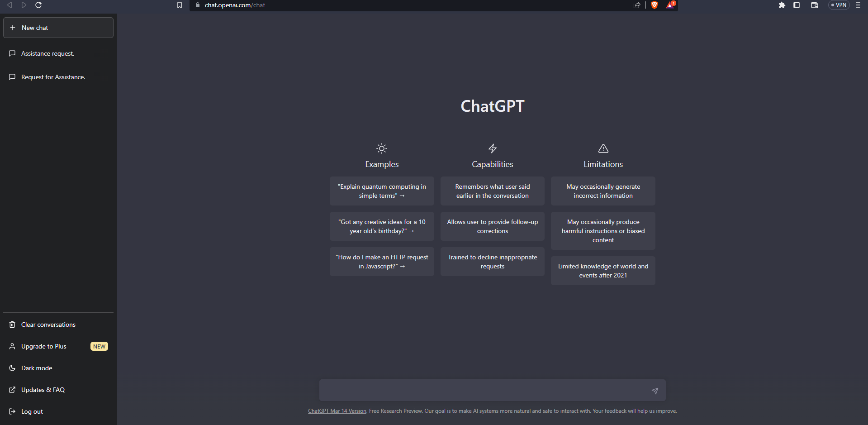Click 'Limited knowledge of world and events after 2021' card

click(x=603, y=271)
